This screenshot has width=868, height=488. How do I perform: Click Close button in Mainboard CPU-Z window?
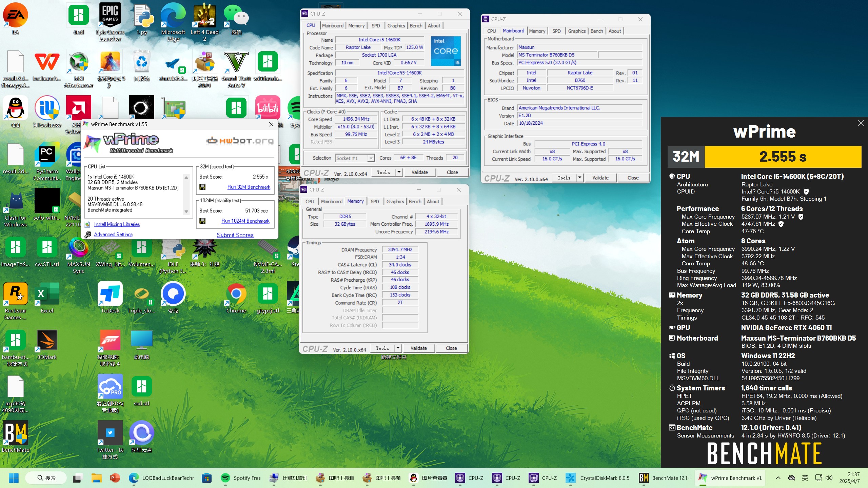tap(633, 178)
